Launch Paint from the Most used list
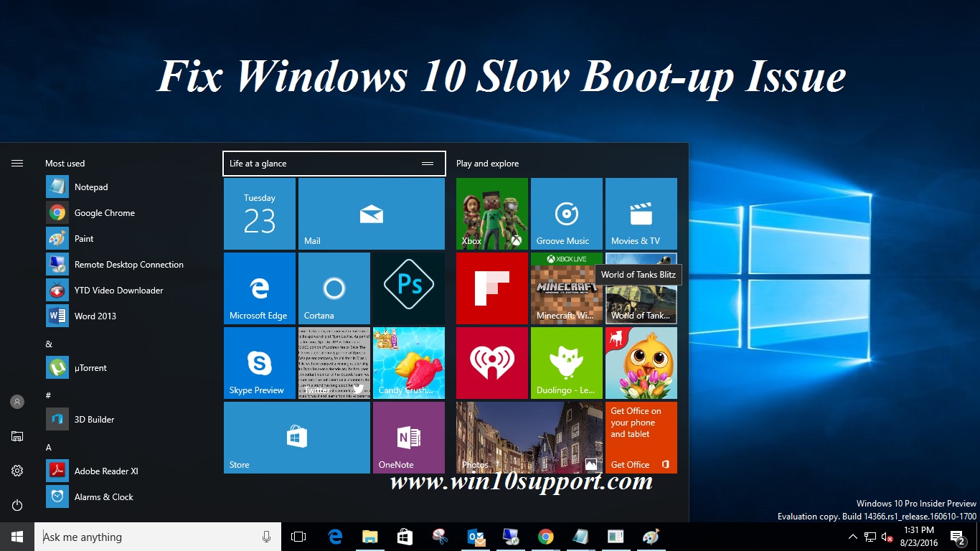This screenshot has height=551, width=980. [129, 239]
